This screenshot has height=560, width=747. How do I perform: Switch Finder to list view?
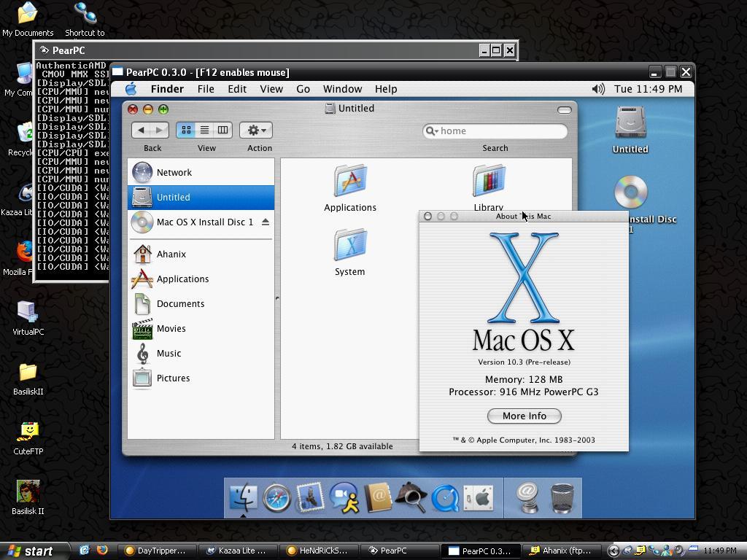(204, 130)
